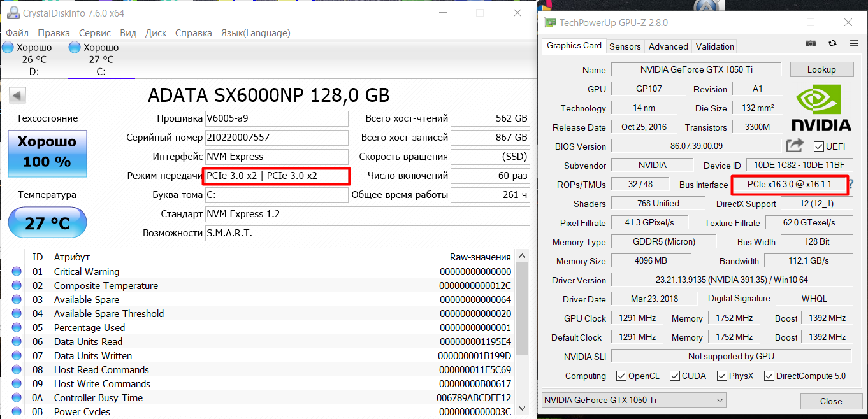Viewport: 868px width, 419px height.
Task: Open the Язык(Language) menu
Action: point(256,33)
